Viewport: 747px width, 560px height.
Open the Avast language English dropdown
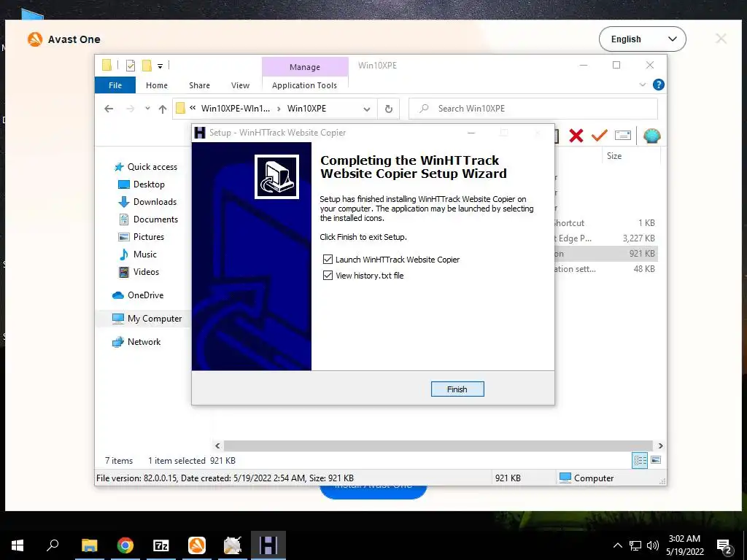(642, 39)
